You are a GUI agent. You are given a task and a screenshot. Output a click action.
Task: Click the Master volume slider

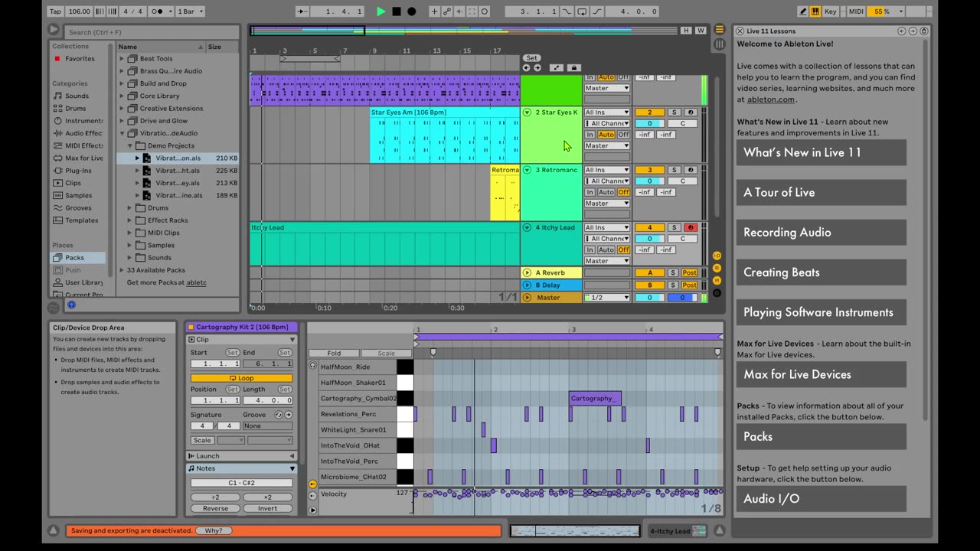649,298
